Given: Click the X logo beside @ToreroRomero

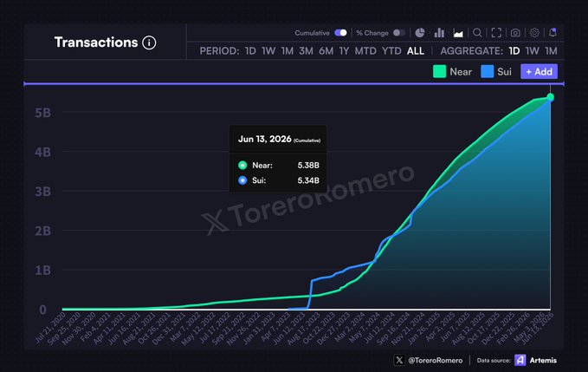Looking at the screenshot, I should coord(399,360).
